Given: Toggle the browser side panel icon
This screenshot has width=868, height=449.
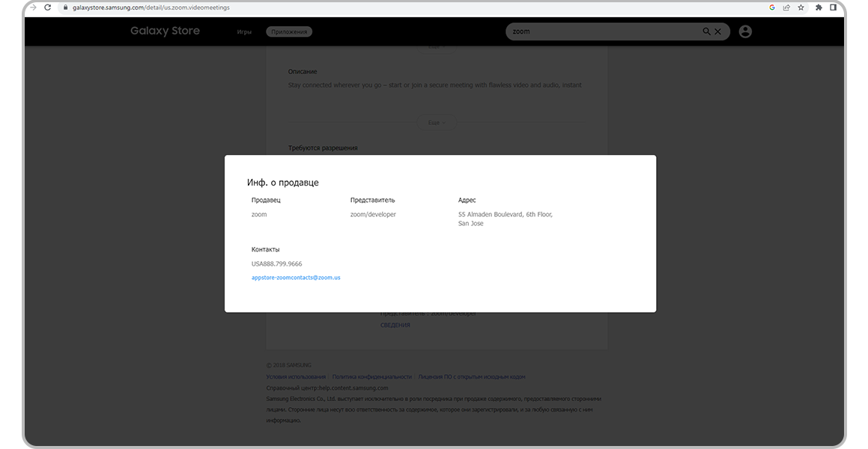Looking at the screenshot, I should 833,7.
